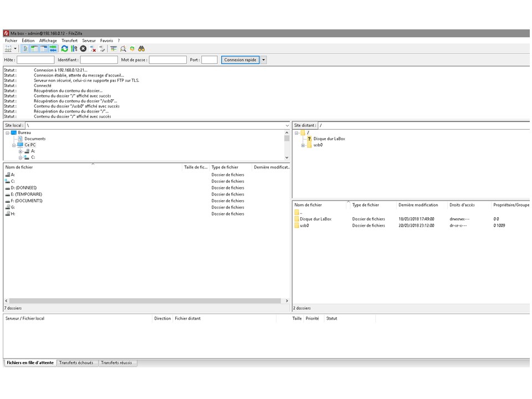The height and width of the screenshot is (399, 532).
Task: Click the Hôte input field
Action: (x=35, y=60)
